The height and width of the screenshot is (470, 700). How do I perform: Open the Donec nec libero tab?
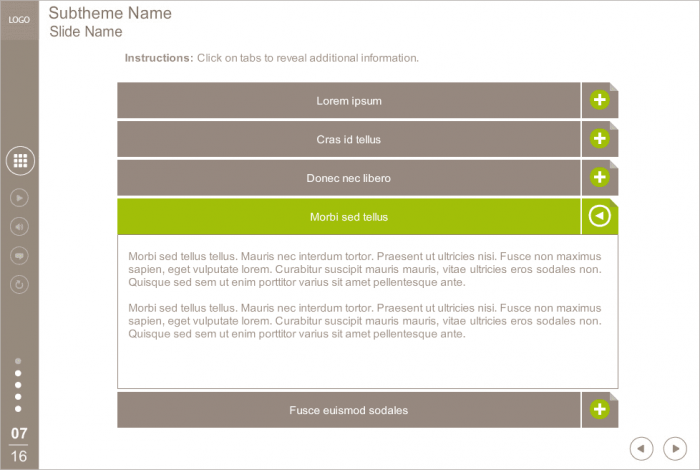[349, 178]
